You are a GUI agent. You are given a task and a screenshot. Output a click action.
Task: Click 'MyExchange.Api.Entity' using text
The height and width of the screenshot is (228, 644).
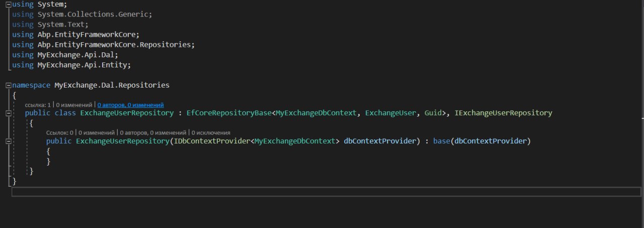coord(82,65)
